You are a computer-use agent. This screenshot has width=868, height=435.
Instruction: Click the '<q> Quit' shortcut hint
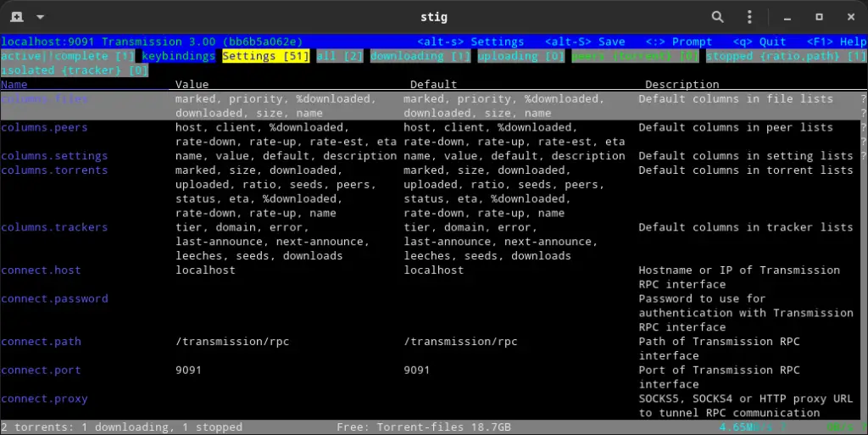pyautogui.click(x=759, y=42)
